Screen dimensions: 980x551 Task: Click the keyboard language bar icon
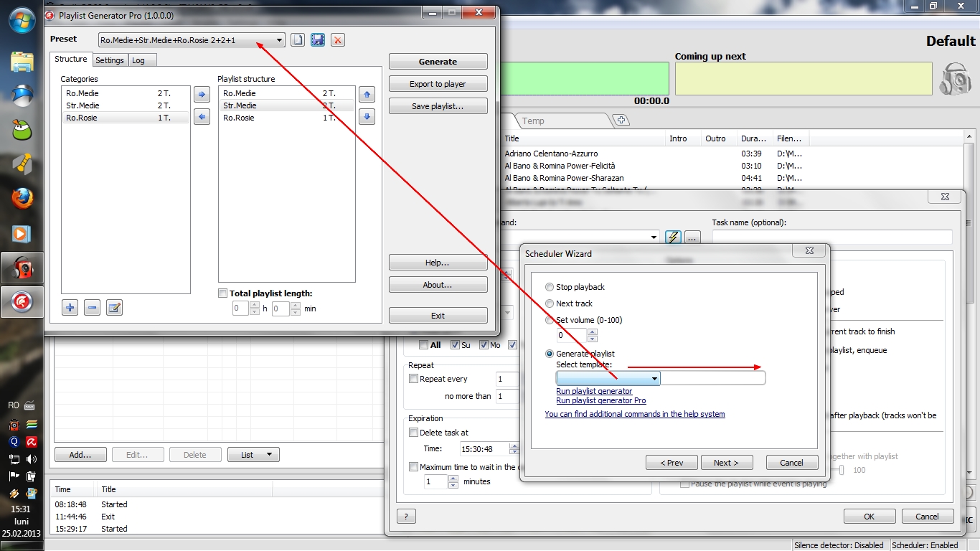coord(30,405)
